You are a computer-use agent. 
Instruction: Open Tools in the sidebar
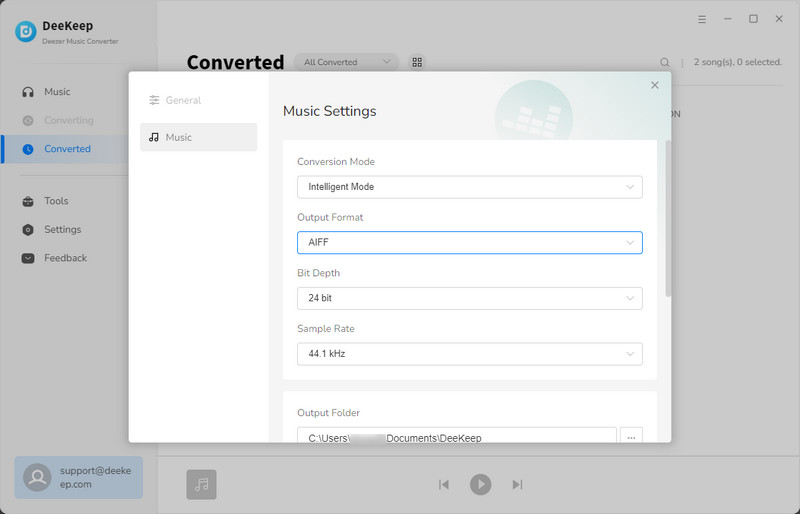click(56, 201)
